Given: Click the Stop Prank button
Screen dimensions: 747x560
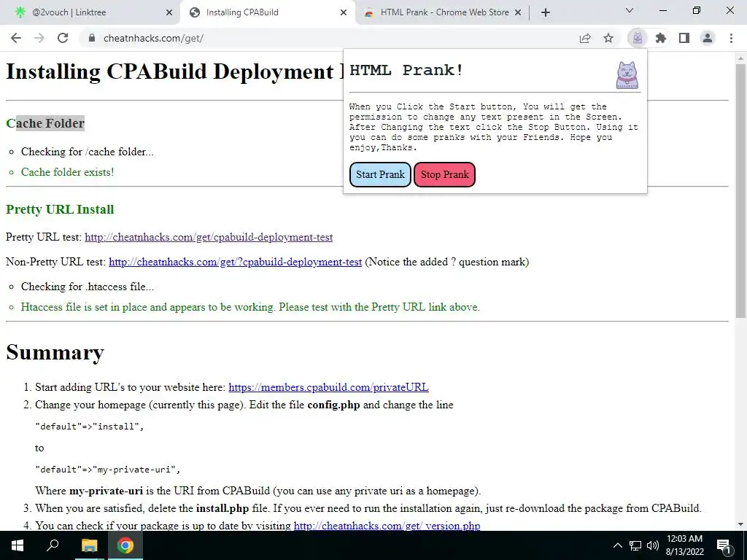Looking at the screenshot, I should (x=444, y=174).
